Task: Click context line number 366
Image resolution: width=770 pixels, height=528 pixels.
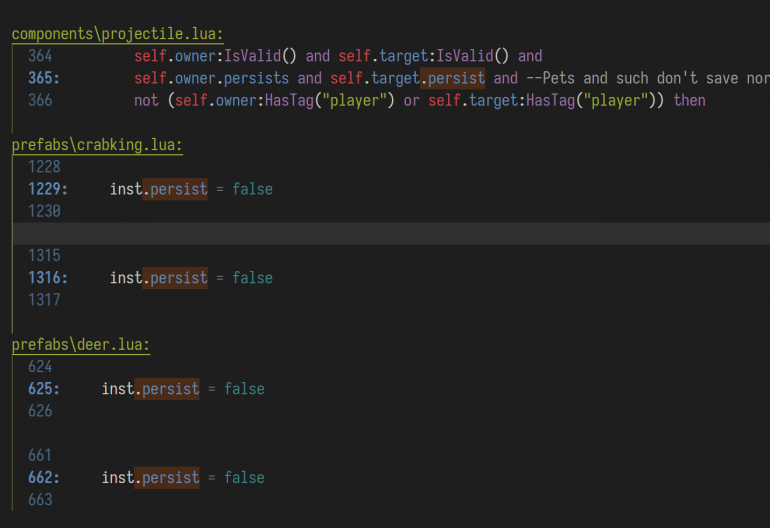Action: click(x=40, y=101)
